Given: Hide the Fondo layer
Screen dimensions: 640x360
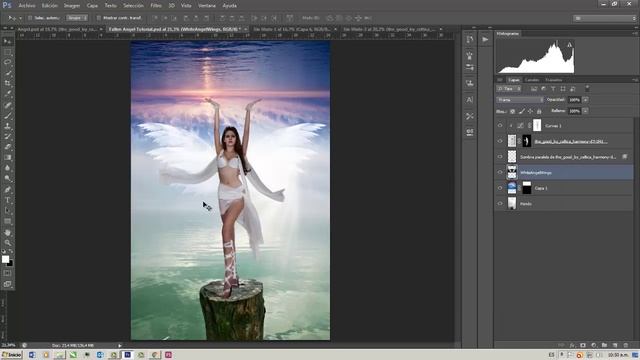Looking at the screenshot, I should click(500, 203).
